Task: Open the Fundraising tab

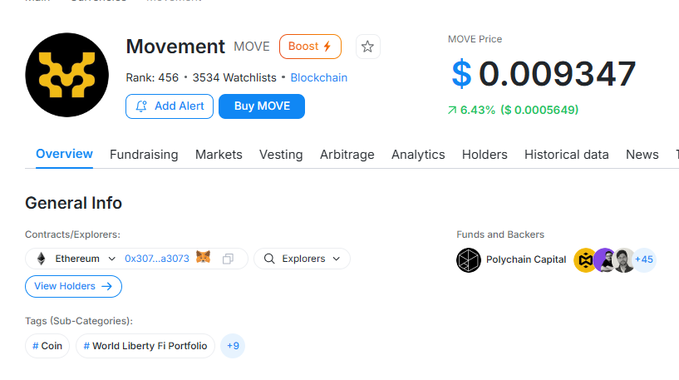Action: coord(144,155)
